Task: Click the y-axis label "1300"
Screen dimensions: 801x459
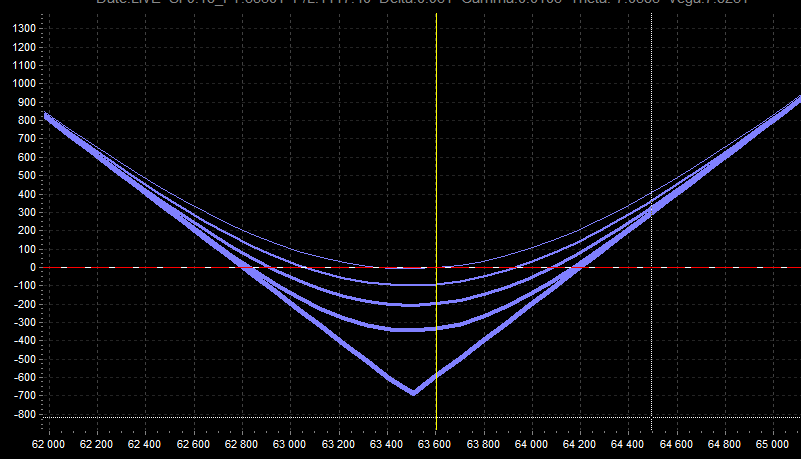Action: click(x=25, y=29)
